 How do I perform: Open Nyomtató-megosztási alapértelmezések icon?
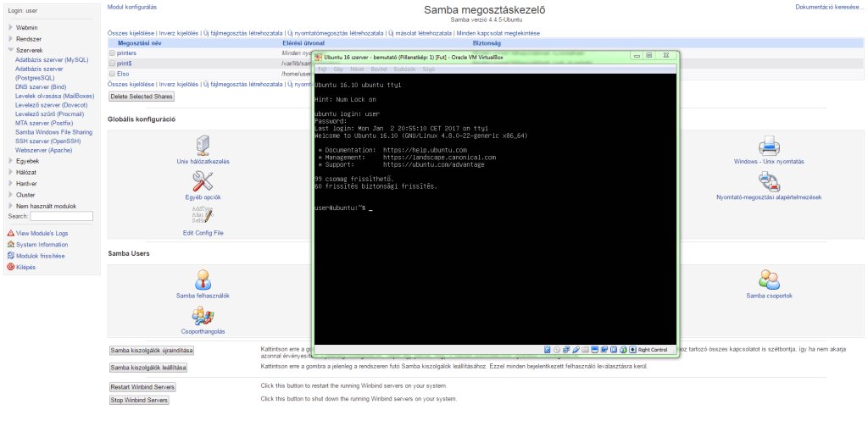coord(769,181)
